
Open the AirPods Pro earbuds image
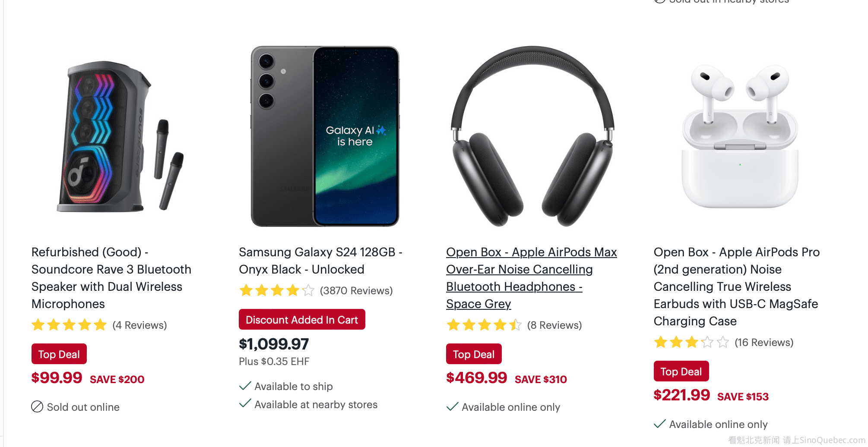click(739, 136)
